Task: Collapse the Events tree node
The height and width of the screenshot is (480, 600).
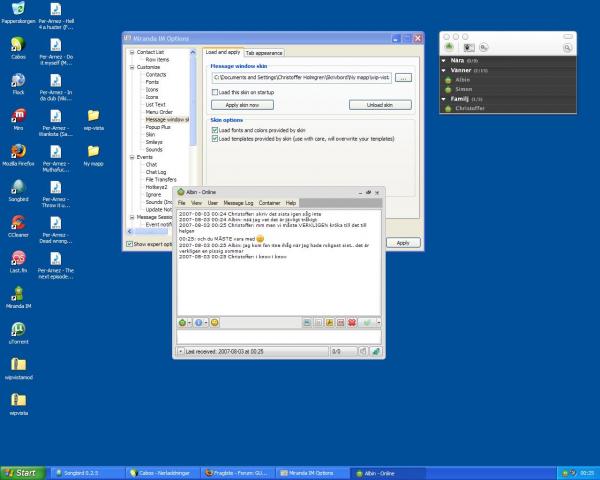Action: (132, 157)
